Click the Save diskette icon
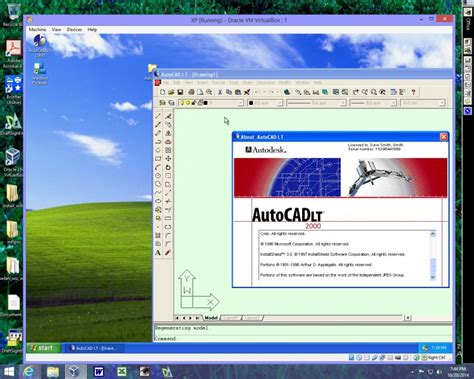Image resolution: width=474 pixels, height=379 pixels. 180,92
